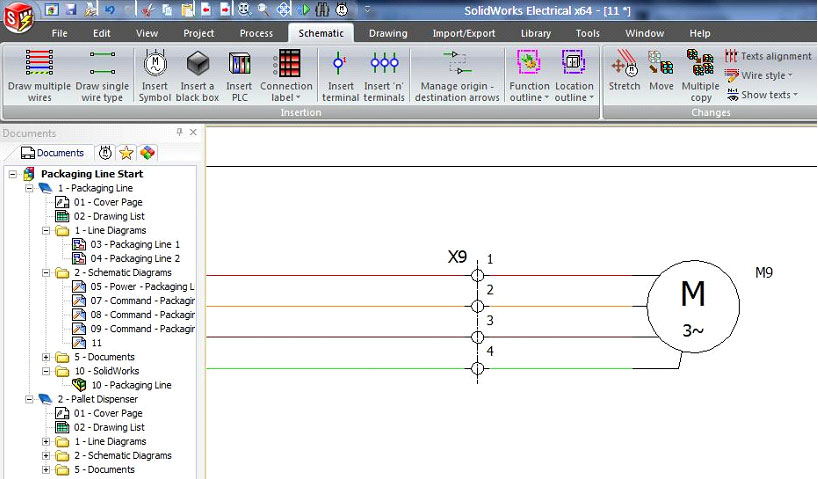The height and width of the screenshot is (479, 818).
Task: Click the Undo arrow in quick access toolbar
Action: 110,9
